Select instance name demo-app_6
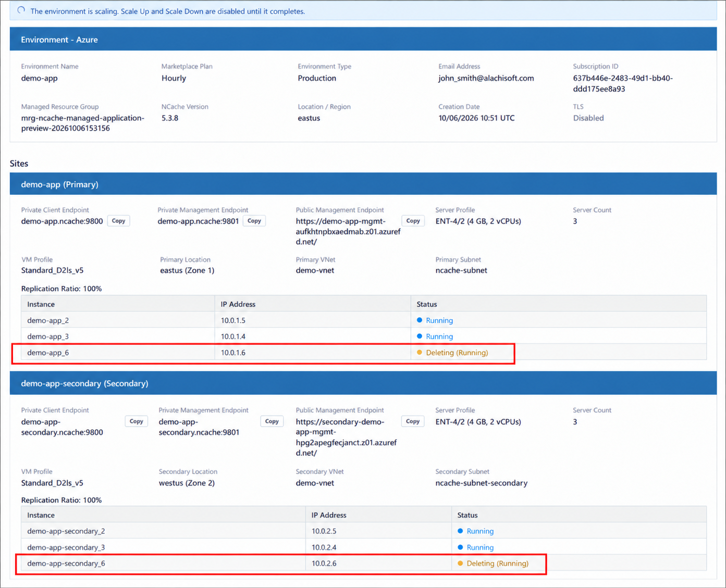 [x=48, y=353]
